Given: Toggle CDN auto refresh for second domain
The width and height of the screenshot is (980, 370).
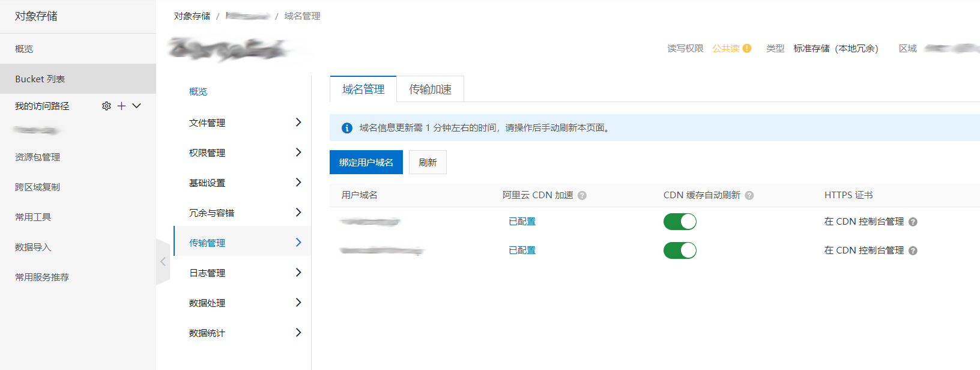Looking at the screenshot, I should click(x=680, y=250).
